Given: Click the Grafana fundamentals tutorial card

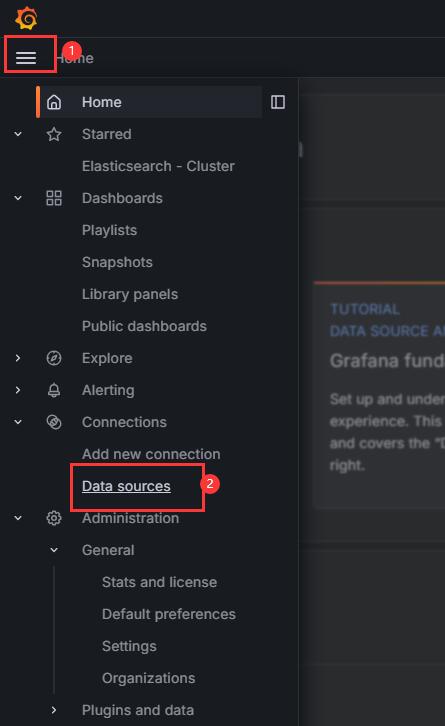Looking at the screenshot, I should 380,395.
